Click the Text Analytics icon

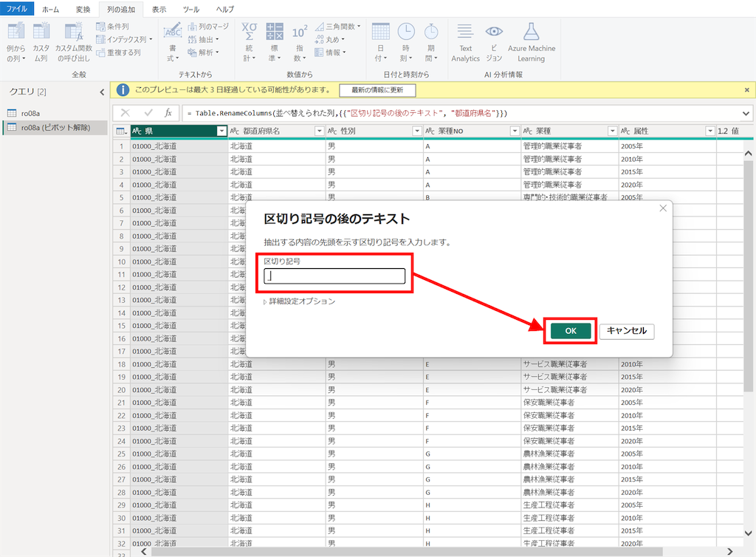pos(465,31)
